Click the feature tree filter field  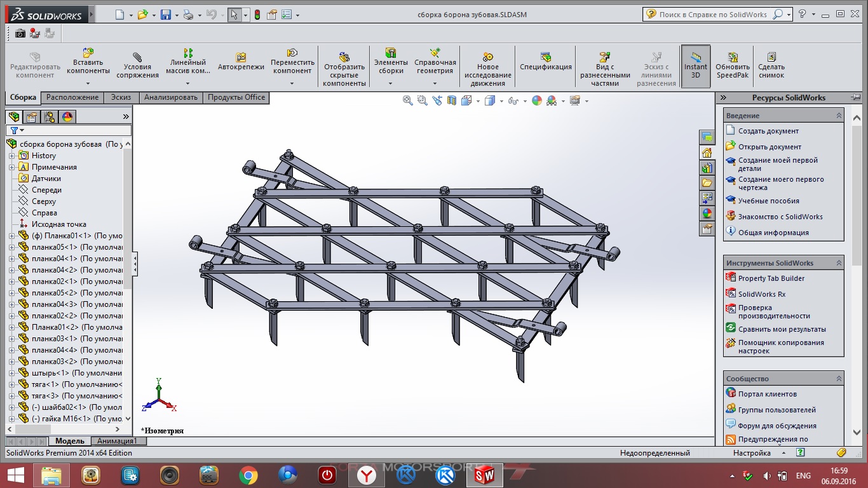click(x=69, y=130)
